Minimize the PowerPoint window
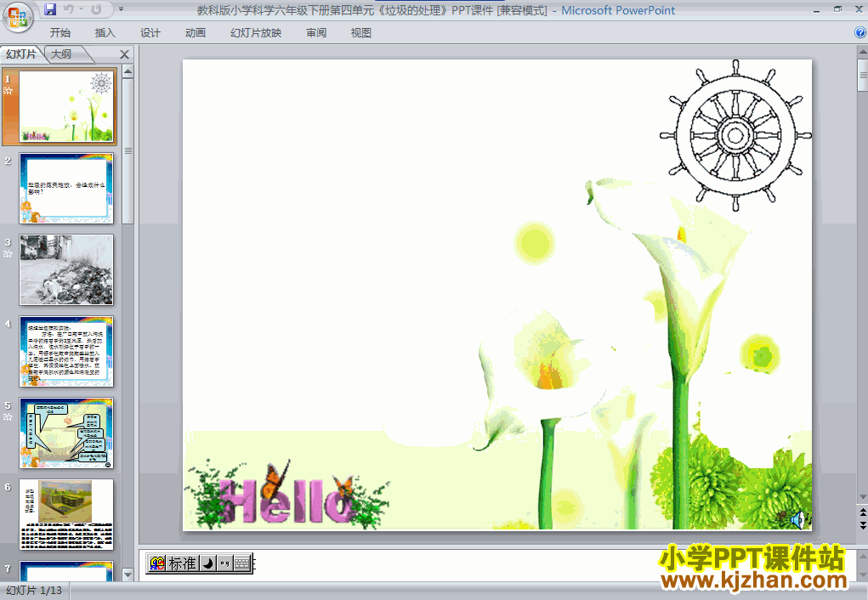This screenshot has width=868, height=600. coord(816,10)
